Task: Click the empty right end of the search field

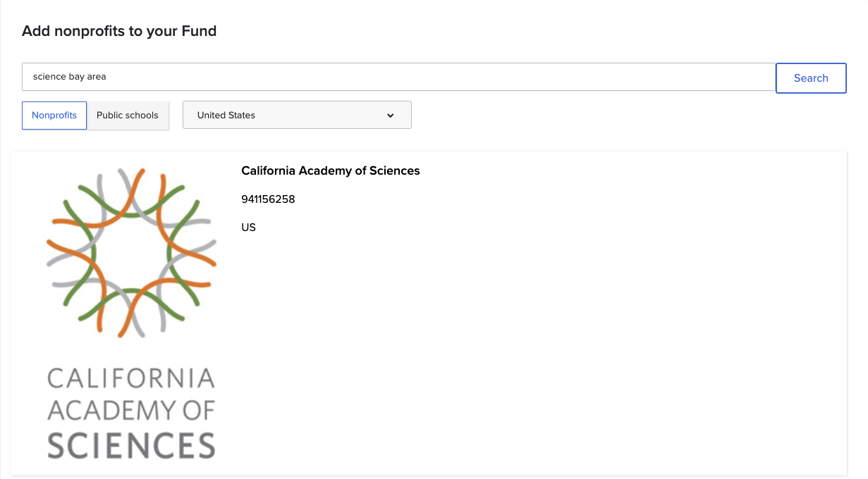Action: coord(705,77)
